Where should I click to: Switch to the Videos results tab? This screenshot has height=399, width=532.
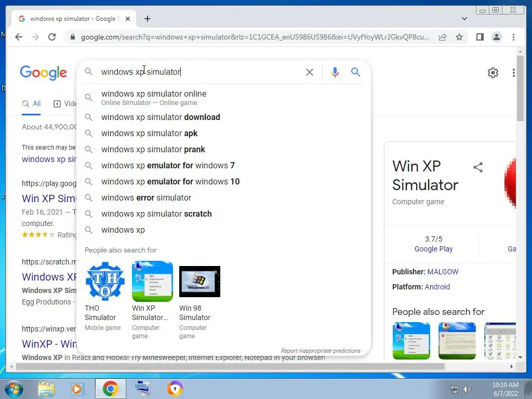(x=65, y=104)
